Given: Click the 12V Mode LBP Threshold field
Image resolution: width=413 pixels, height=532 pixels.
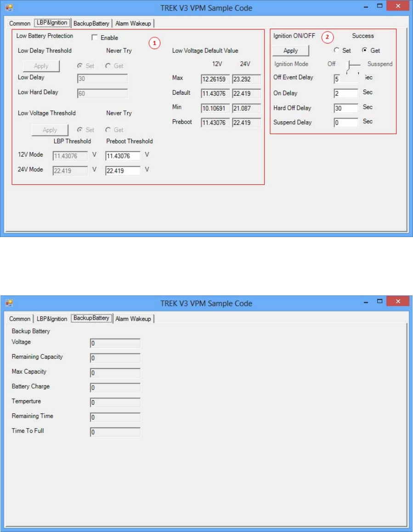Looking at the screenshot, I should [70, 156].
